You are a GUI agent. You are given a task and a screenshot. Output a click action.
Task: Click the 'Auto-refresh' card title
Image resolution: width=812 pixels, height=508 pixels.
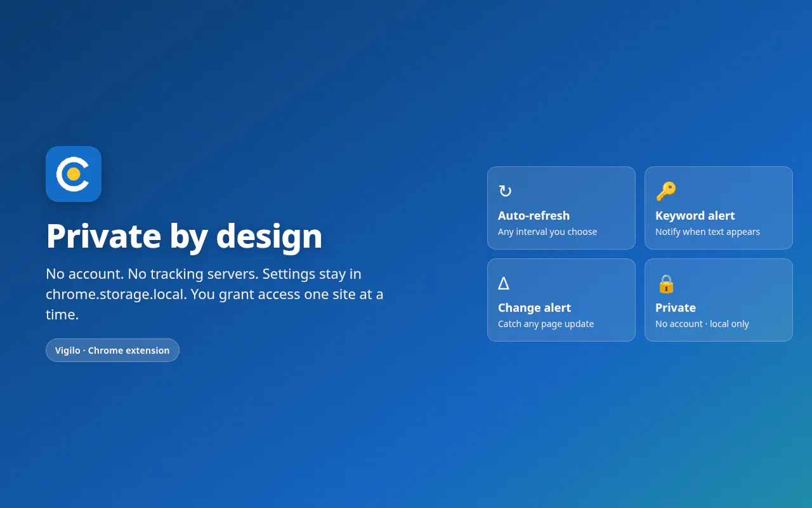click(x=534, y=215)
